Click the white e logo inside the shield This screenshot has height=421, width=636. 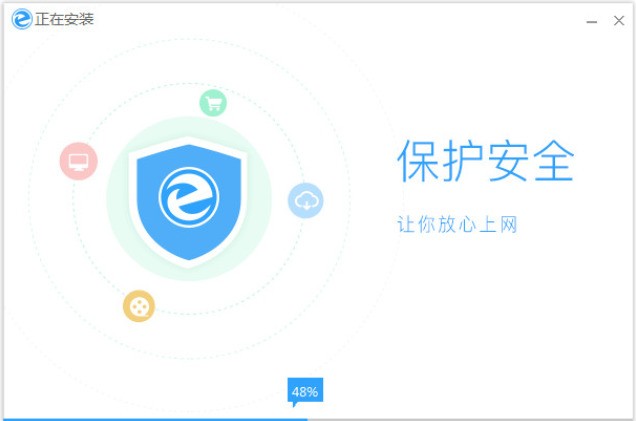[x=189, y=198]
